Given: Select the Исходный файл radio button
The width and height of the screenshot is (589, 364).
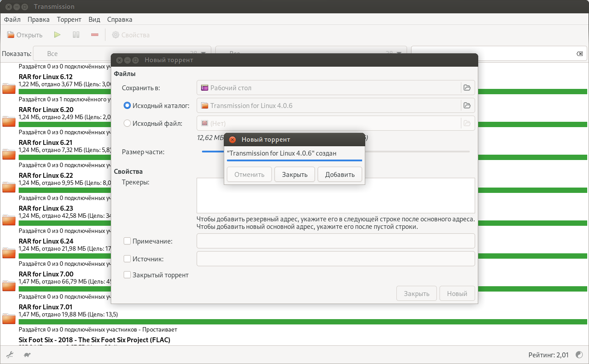Looking at the screenshot, I should (x=127, y=124).
